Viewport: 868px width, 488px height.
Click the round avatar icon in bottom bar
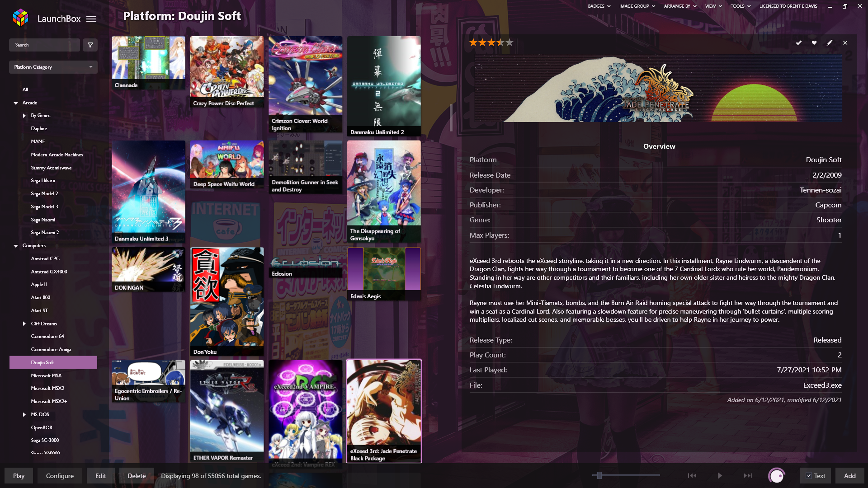click(777, 475)
